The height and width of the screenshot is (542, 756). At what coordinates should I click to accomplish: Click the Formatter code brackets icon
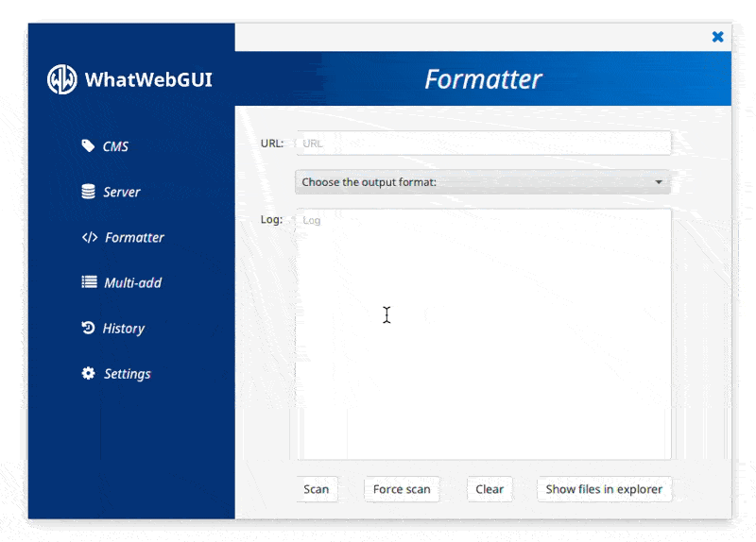[x=90, y=237]
